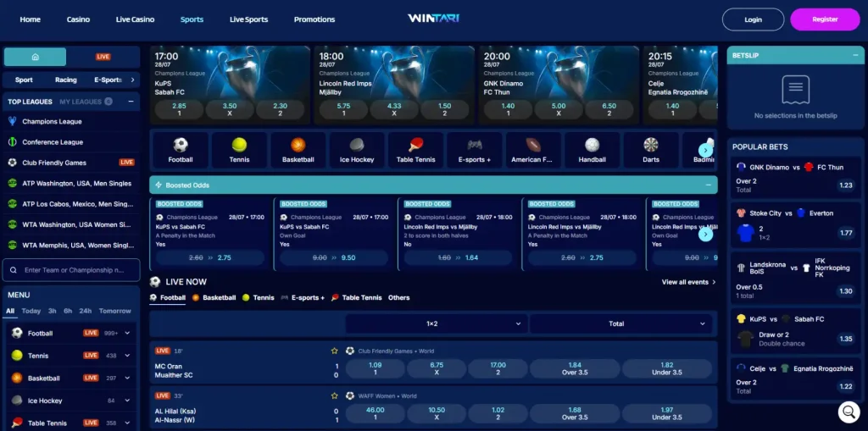Screen dimensions: 868x431
Task: Open the Handball sport tile
Action: point(593,150)
